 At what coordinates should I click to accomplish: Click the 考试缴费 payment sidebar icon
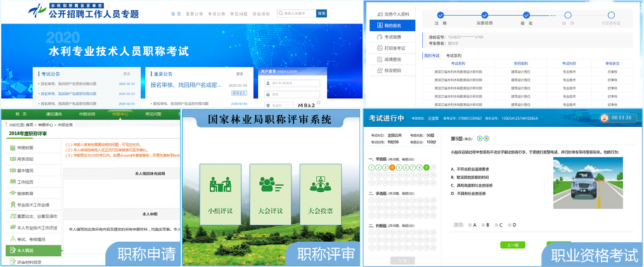pyautogui.click(x=380, y=37)
